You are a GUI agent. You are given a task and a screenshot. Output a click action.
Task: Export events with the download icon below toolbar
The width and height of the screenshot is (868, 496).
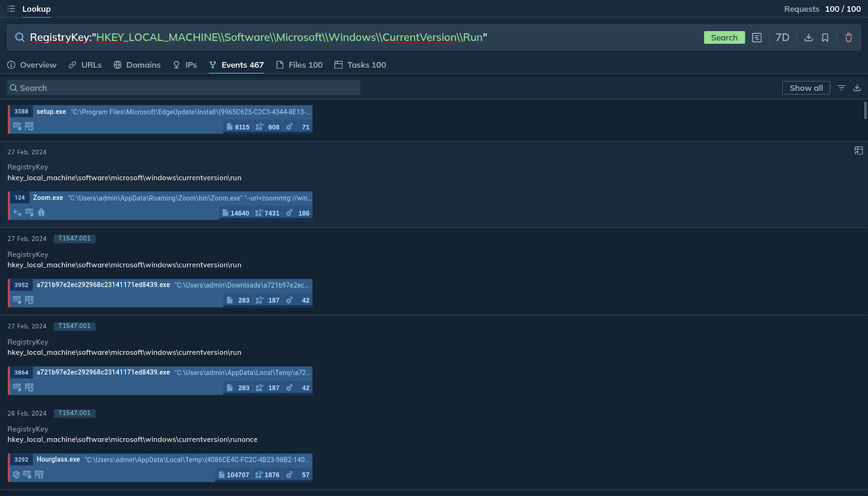click(857, 88)
